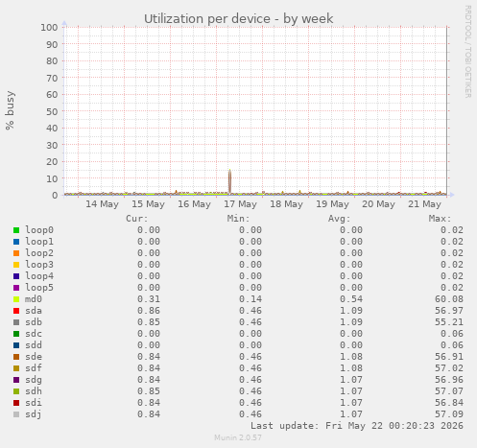The image size is (477, 448).
Task: Click the '21 May' x-axis date label
Action: (x=424, y=204)
